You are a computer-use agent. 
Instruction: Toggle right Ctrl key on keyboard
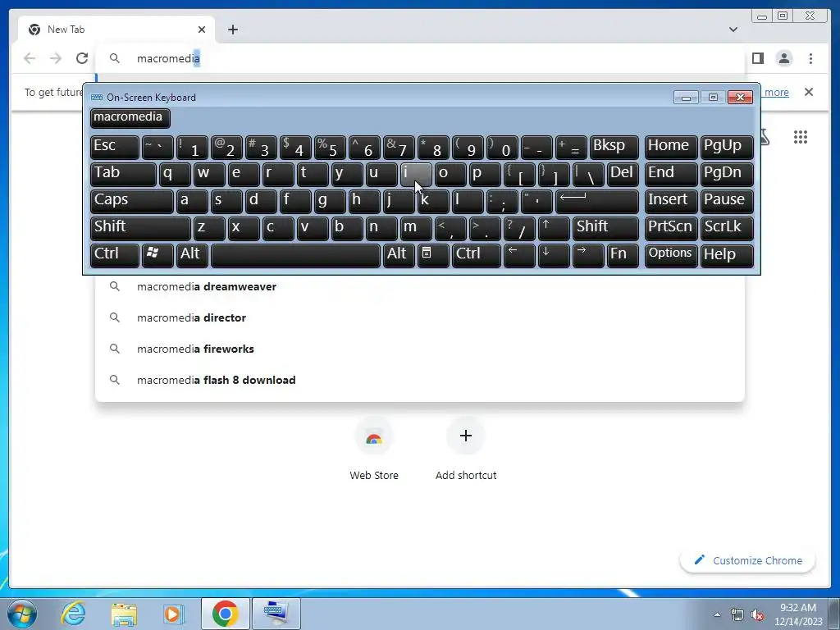[477, 255]
